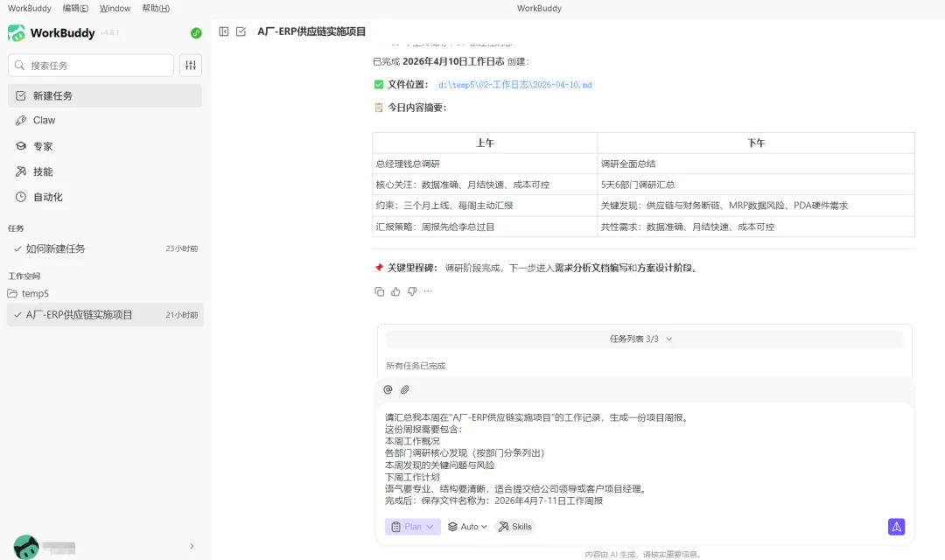
Task: Click the WorkBuddy logo icon
Action: (x=17, y=33)
